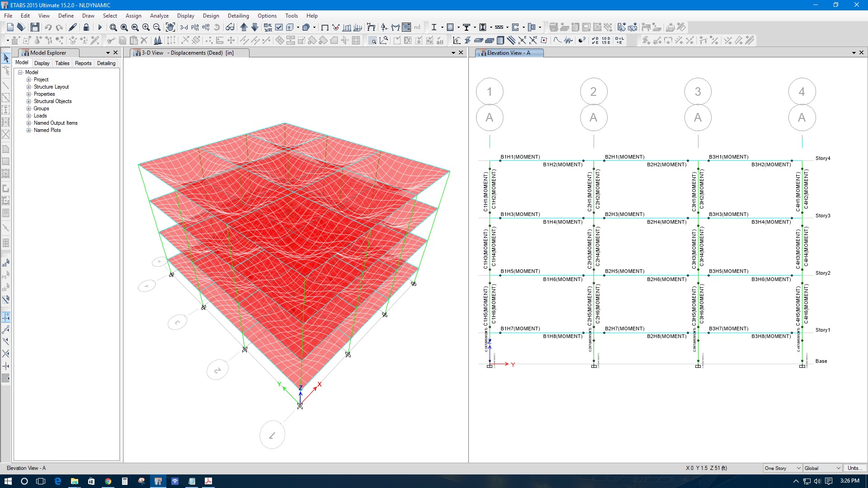This screenshot has height=488, width=868.
Task: Open an elevation view with the elv icon
Action: click(205, 27)
